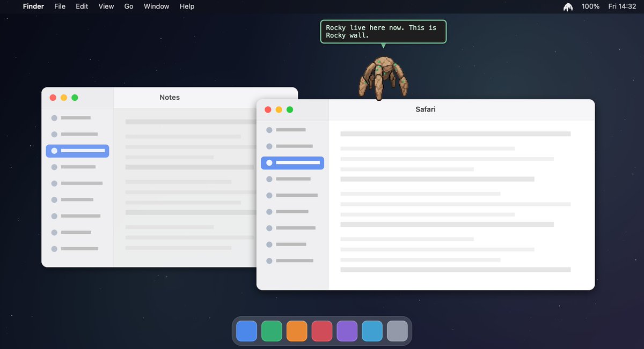The width and height of the screenshot is (644, 349).
Task: Click the Notes window title
Action: [x=170, y=98]
